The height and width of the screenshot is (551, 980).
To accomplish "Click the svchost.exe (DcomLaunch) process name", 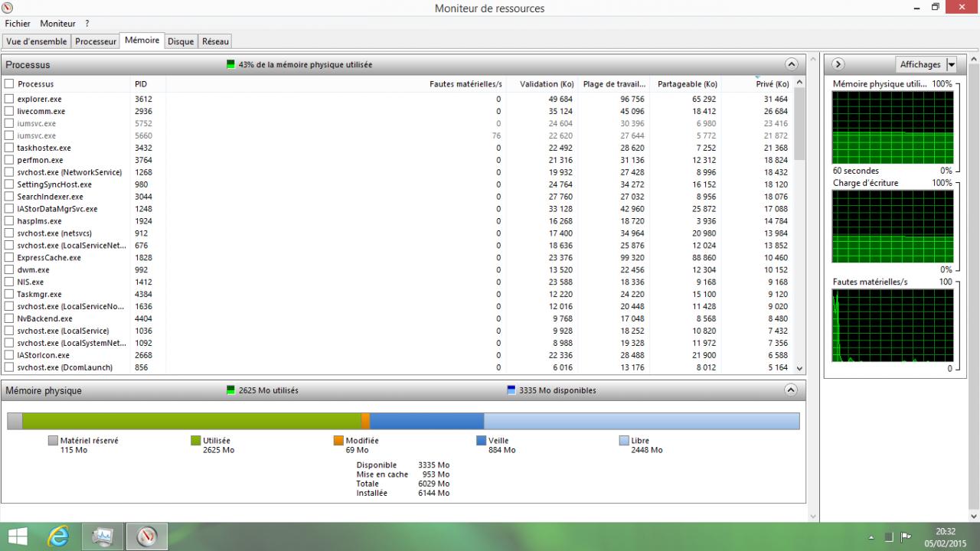I will [65, 367].
